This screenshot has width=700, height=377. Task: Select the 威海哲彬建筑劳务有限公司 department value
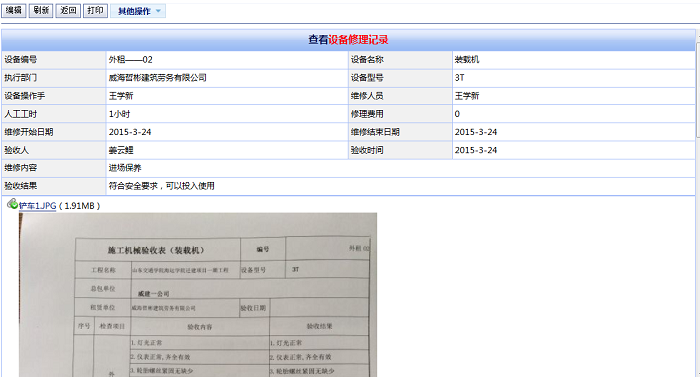click(x=158, y=78)
